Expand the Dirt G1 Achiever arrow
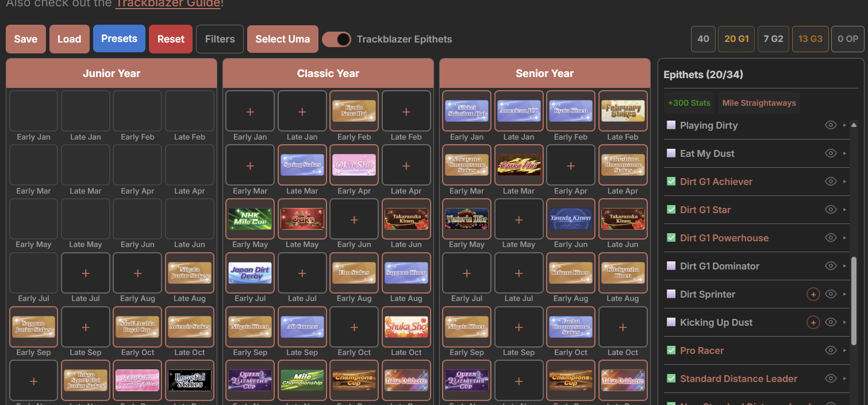The image size is (868, 405). coord(844,182)
